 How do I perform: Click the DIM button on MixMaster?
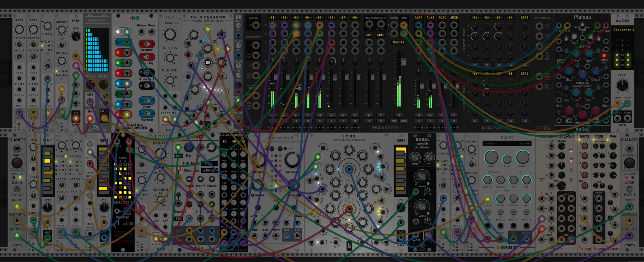tap(394, 121)
